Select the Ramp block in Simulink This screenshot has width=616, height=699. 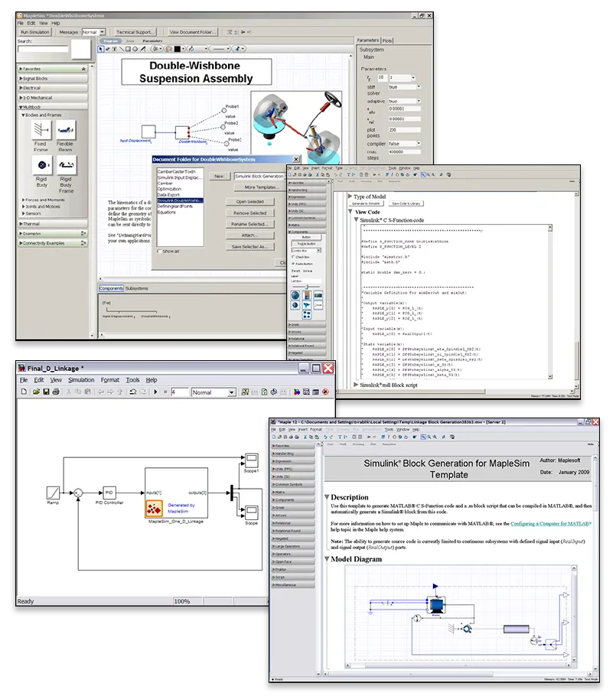(x=53, y=493)
